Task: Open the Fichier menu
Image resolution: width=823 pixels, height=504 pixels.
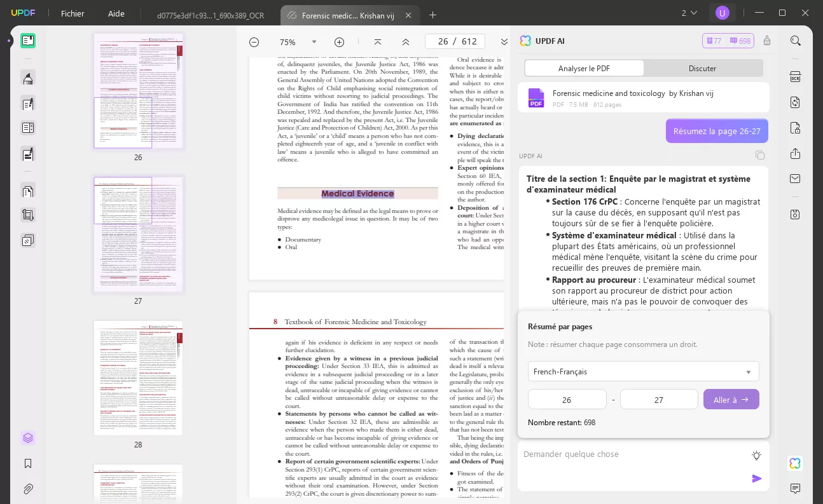Action: coord(73,13)
